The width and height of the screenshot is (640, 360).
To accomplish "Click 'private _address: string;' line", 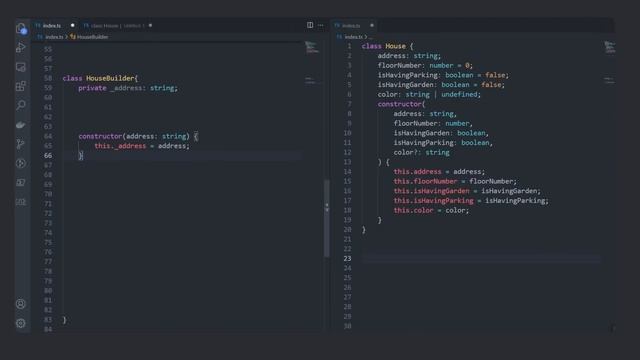I will pyautogui.click(x=128, y=88).
